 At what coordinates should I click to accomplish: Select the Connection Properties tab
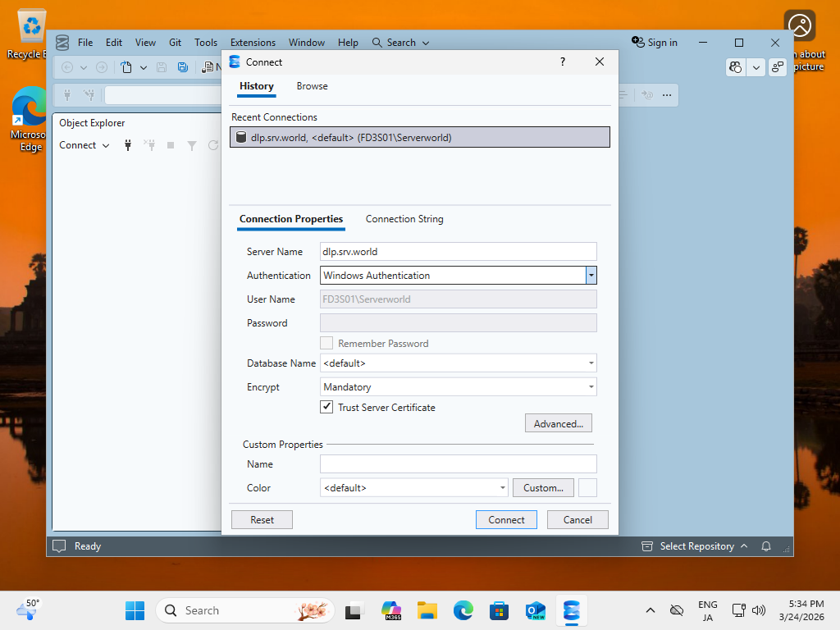291,219
